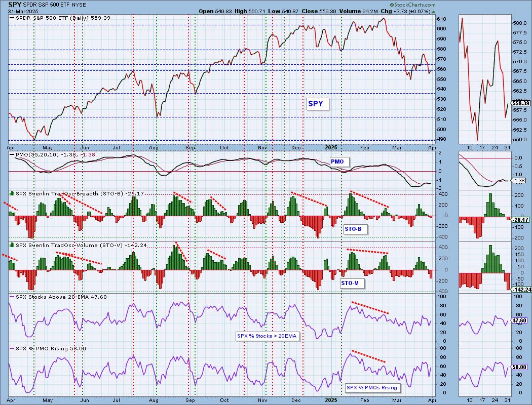The image size is (532, 405).
Task: Click the 550.0 label on zoom panel axis
Action: (x=520, y=140)
